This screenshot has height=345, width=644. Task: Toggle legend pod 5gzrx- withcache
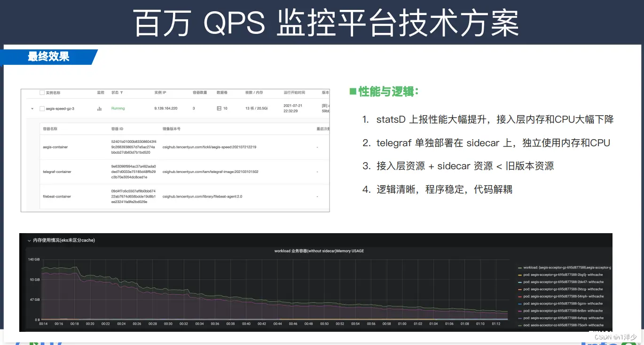click(559, 304)
